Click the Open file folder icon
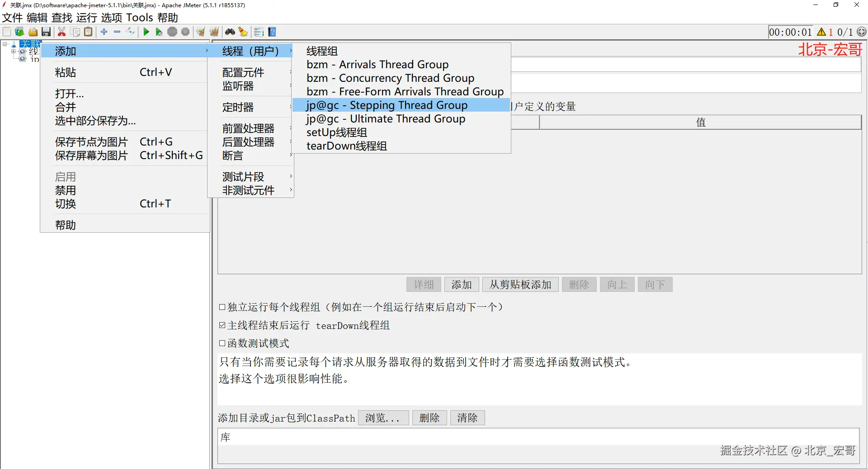 [x=33, y=32]
